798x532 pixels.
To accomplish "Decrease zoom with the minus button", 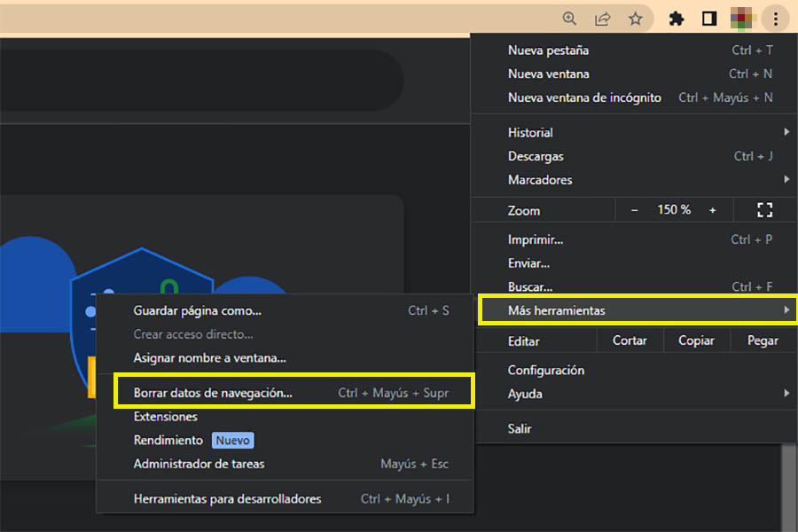I will (x=634, y=210).
